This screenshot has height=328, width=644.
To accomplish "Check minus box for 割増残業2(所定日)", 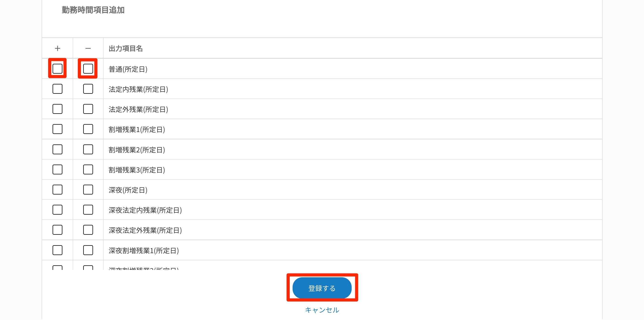I will pos(88,149).
